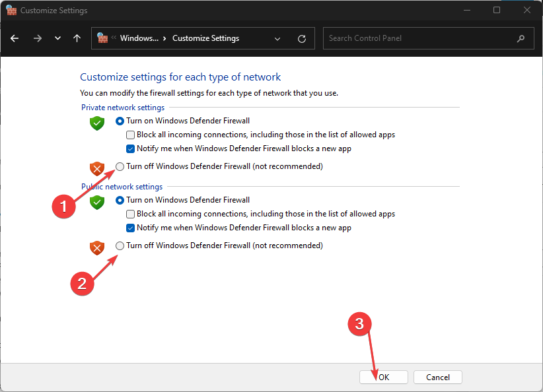Refresh the Control Panel page

pos(302,38)
